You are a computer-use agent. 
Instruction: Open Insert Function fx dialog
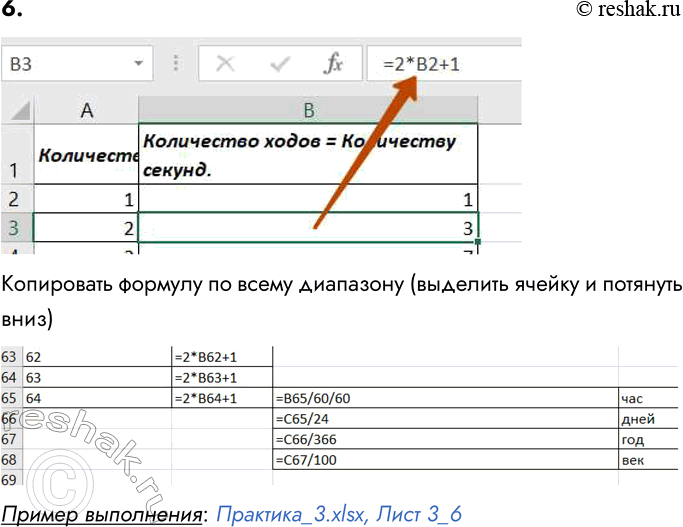click(x=333, y=65)
